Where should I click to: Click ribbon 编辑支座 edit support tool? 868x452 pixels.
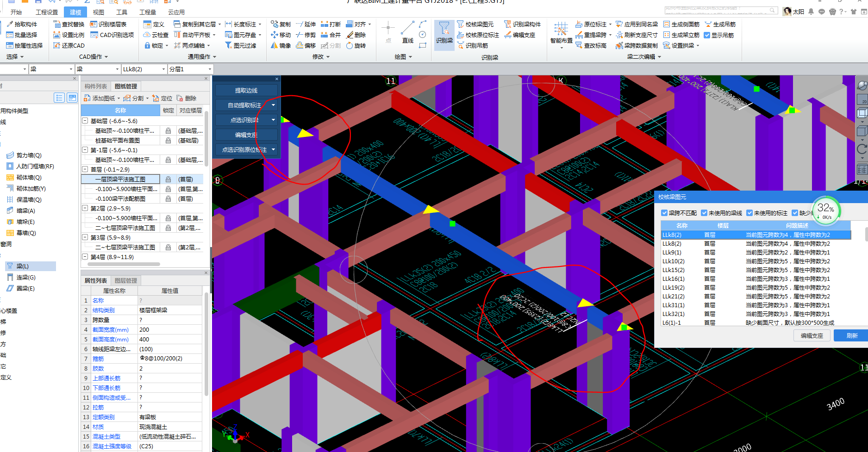tap(520, 35)
